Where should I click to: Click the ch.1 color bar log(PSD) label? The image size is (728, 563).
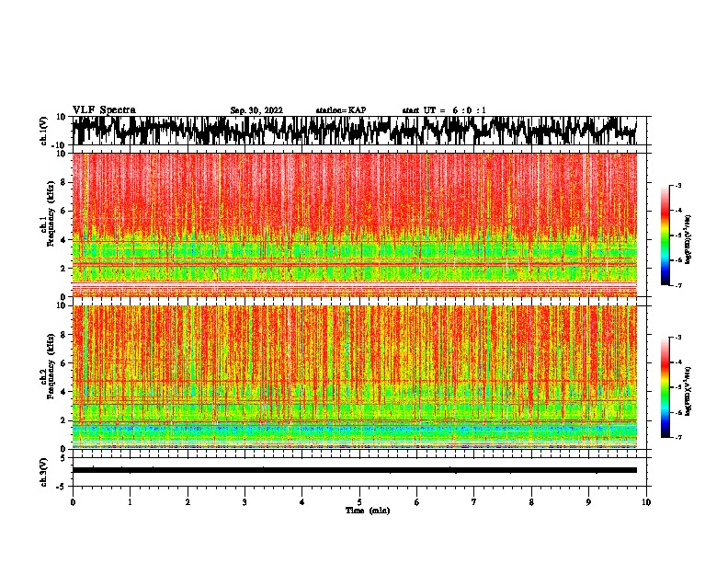click(688, 239)
